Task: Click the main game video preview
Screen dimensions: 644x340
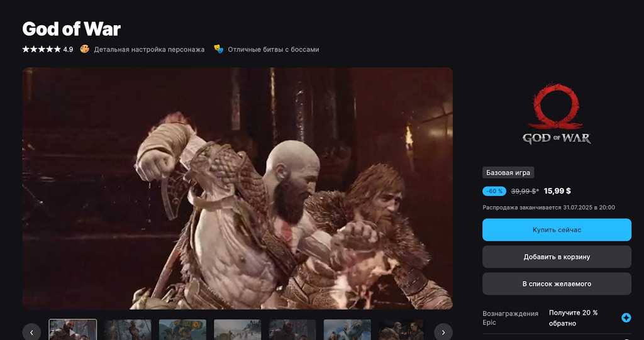Action: coord(237,189)
